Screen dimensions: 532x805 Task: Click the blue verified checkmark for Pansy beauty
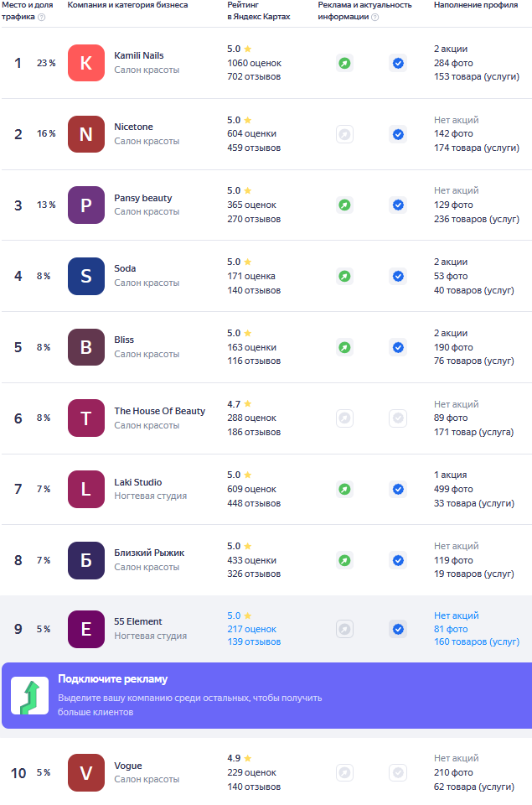point(398,205)
